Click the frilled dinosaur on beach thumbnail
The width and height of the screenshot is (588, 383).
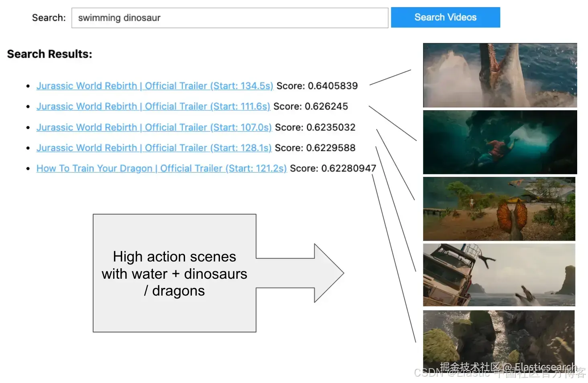click(x=499, y=209)
